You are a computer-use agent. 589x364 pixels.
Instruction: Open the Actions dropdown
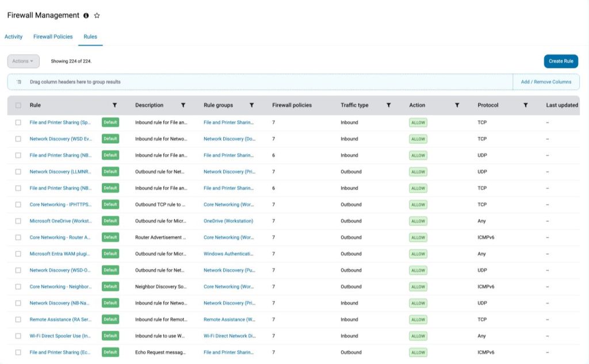[23, 61]
